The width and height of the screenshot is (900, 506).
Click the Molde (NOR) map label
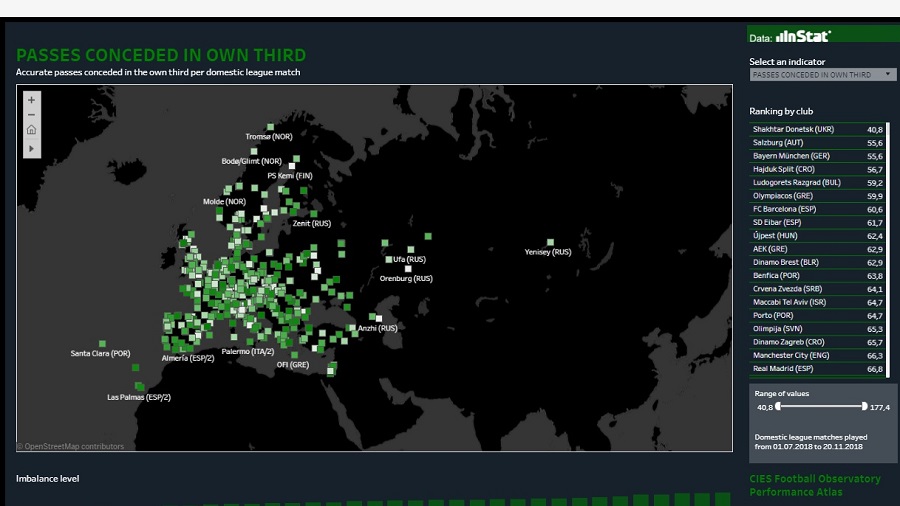click(224, 201)
